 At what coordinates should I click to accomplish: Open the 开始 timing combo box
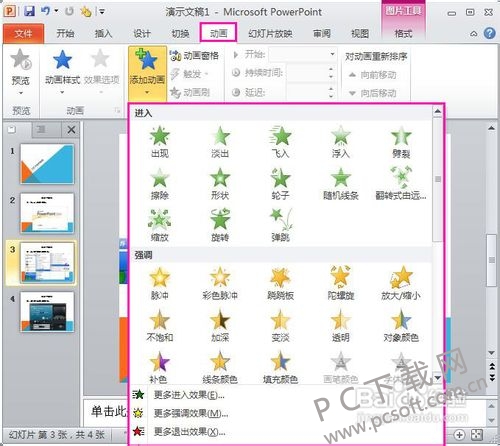pyautogui.click(x=302, y=54)
